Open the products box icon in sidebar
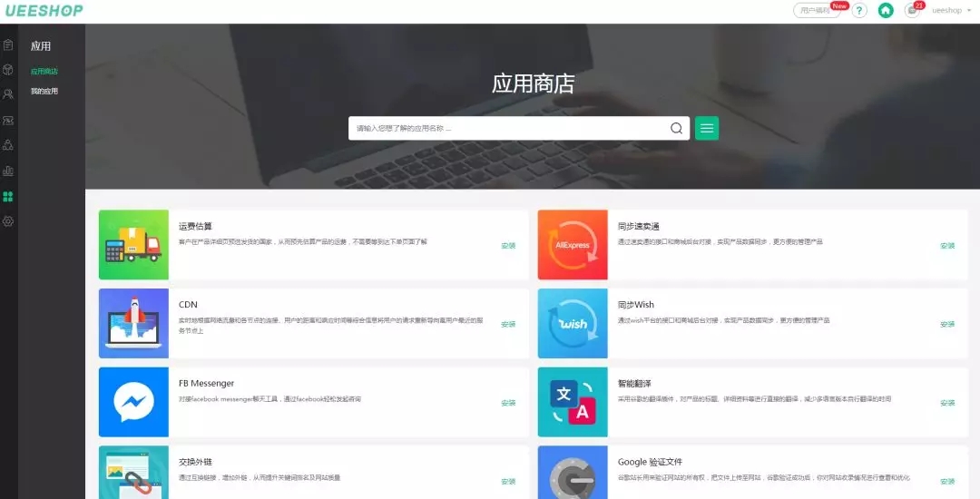This screenshot has height=499, width=980. [8, 69]
